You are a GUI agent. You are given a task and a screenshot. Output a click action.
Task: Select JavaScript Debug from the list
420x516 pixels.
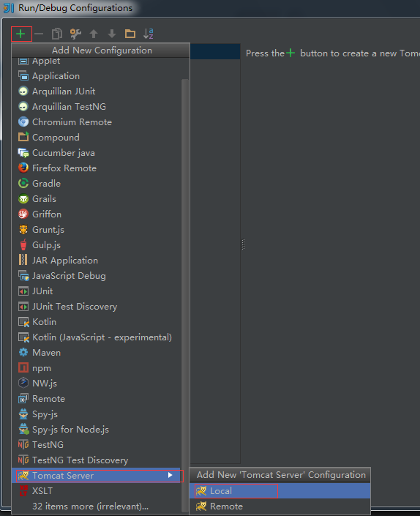(x=96, y=276)
